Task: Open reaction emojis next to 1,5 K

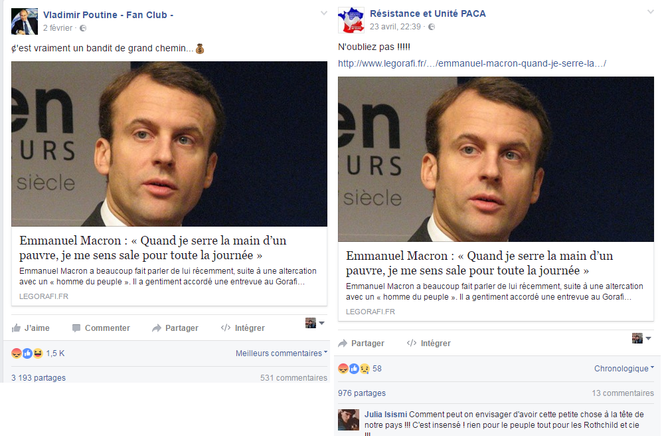Action: 27,353
